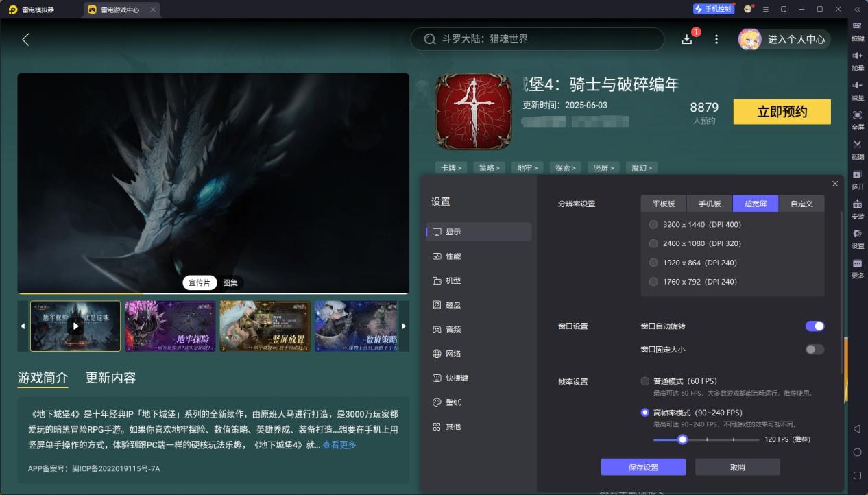Click the Android recents square button
Viewport: 868px width, 495px height.
(x=857, y=475)
